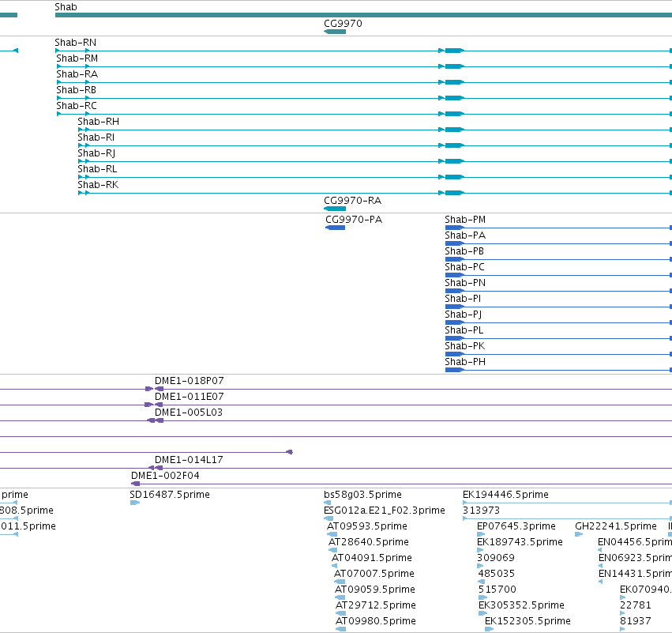
Task: Select the EP07645.3prime EST label
Action: 516,526
